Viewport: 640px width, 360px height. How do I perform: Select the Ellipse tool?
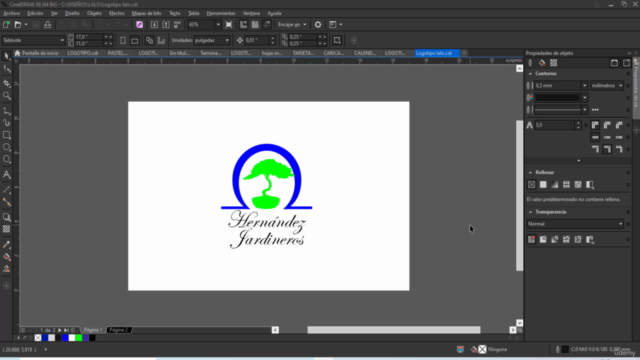(x=7, y=147)
